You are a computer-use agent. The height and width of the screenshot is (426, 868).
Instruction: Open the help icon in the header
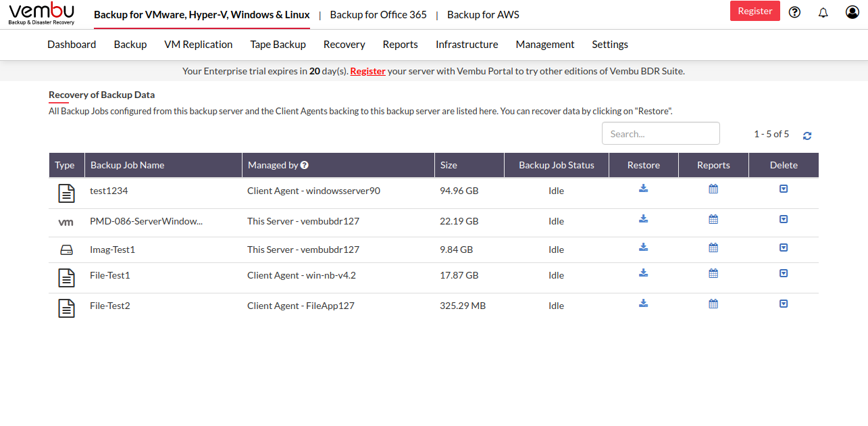tap(794, 12)
